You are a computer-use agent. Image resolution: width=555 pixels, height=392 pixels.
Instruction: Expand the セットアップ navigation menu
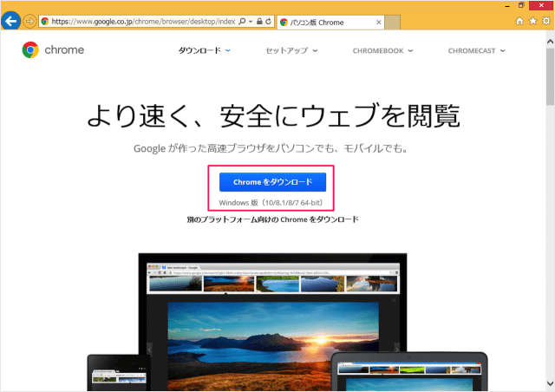coord(291,51)
